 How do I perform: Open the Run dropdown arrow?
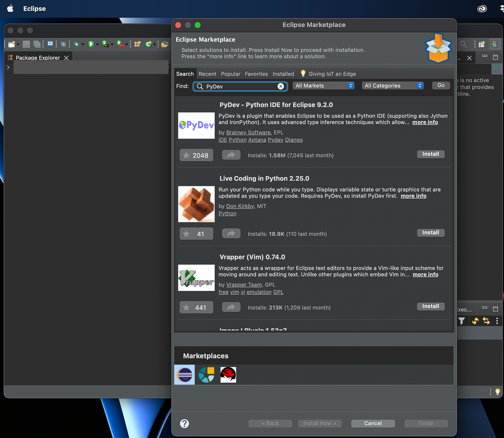coord(97,45)
